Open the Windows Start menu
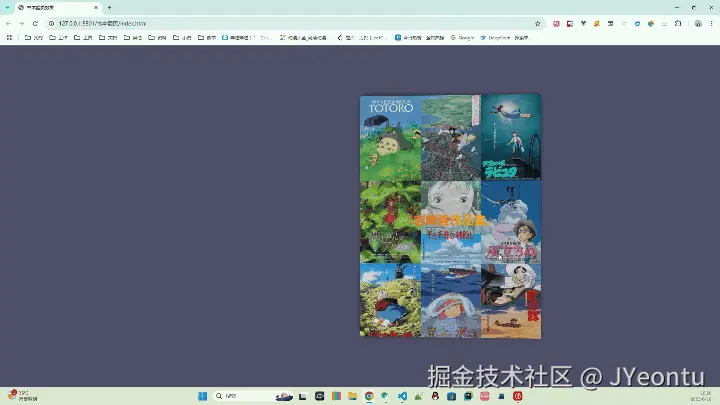720x405 pixels. click(202, 396)
